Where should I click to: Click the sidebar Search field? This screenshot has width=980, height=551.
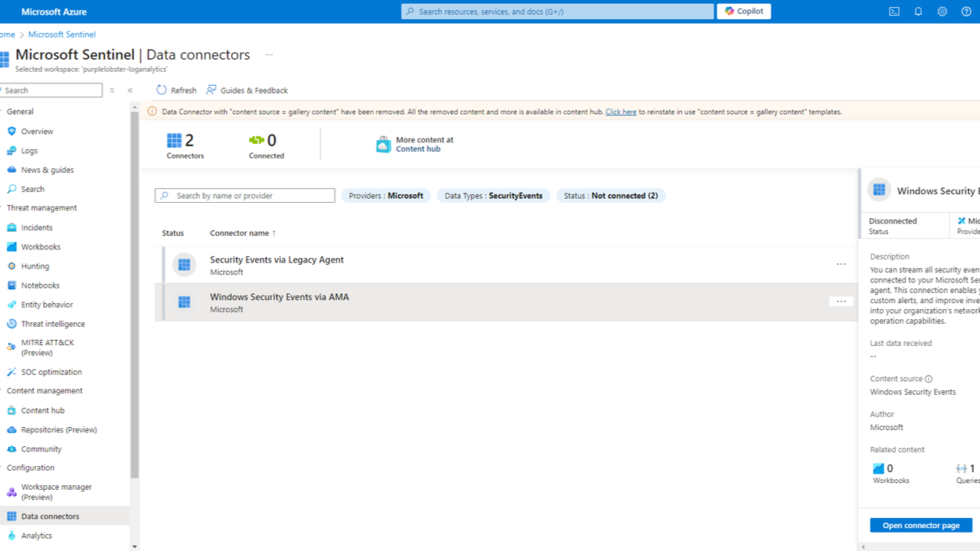point(51,90)
